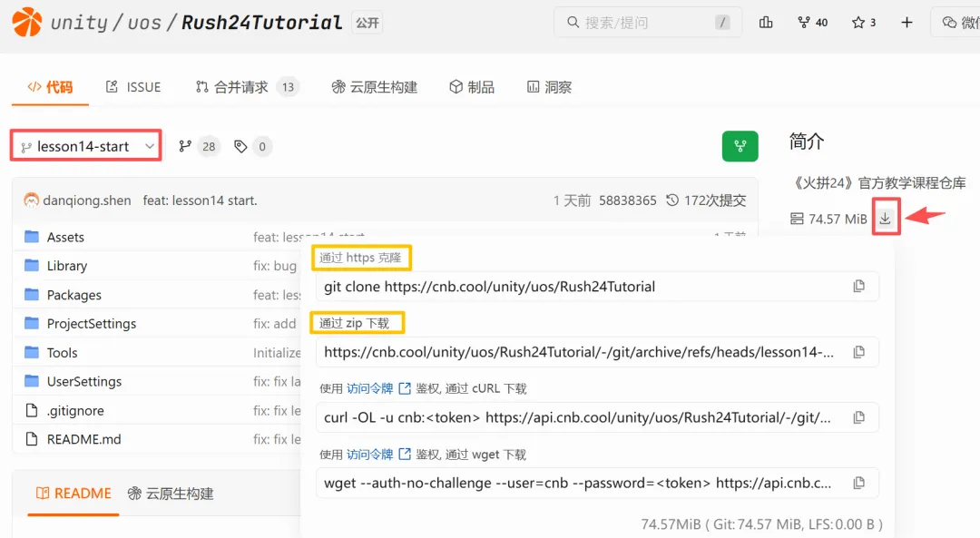This screenshot has width=980, height=538.
Task: Click the zip archive URL field
Action: [597, 352]
